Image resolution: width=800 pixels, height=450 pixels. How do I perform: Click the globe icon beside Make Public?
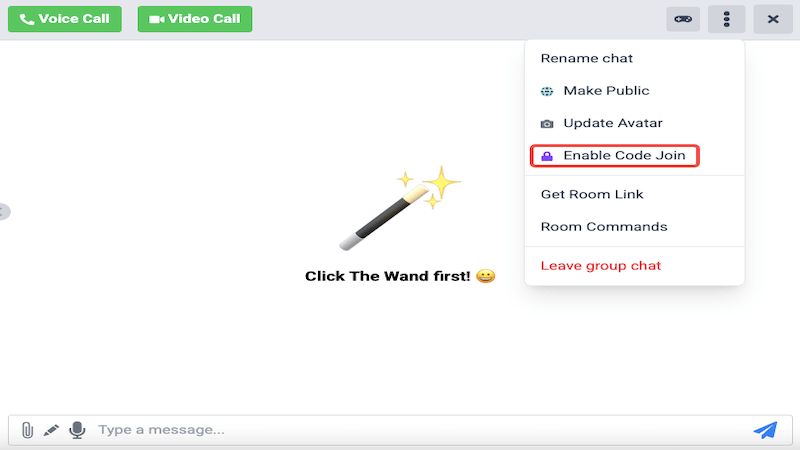point(547,91)
